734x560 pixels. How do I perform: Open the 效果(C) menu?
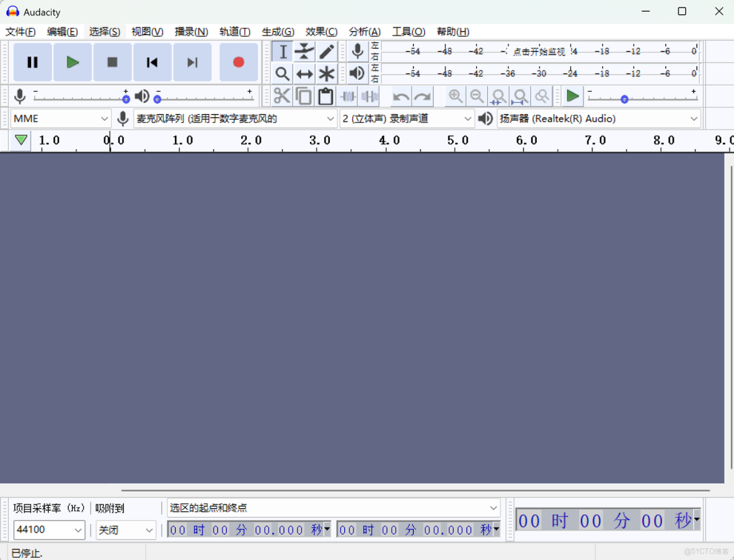(x=321, y=32)
